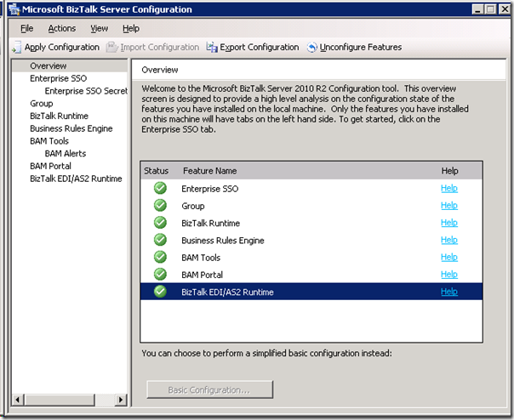
Task: Click the Export Configuration toolbar icon
Action: point(212,48)
